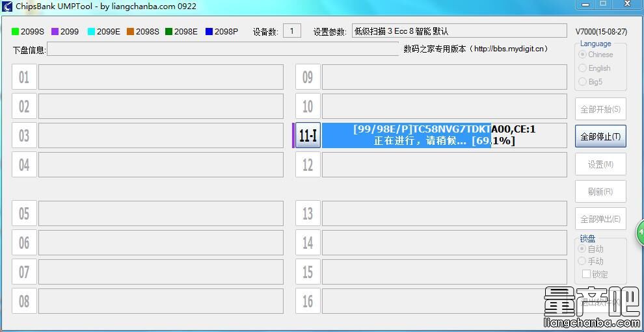
Task: Click the port 11 progress bar
Action: [444, 135]
